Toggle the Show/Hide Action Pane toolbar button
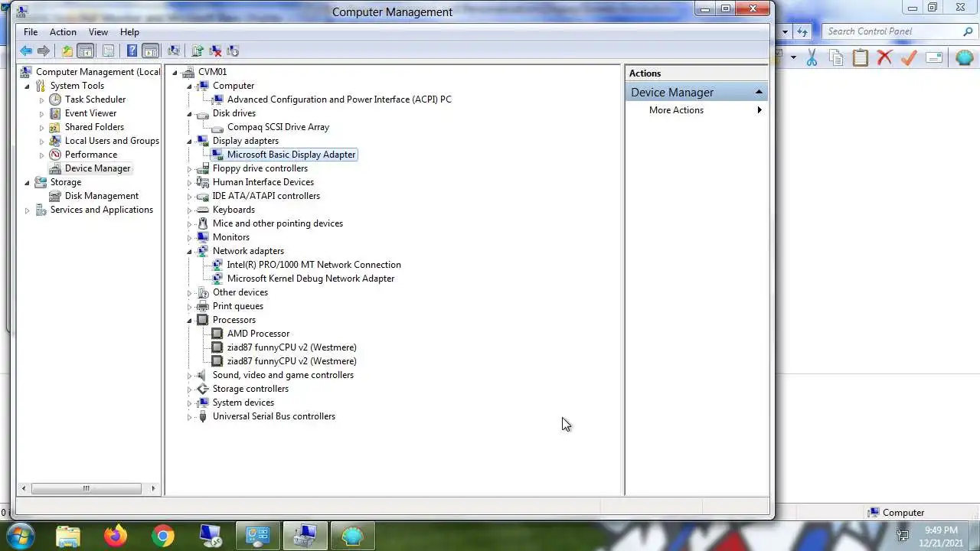The height and width of the screenshot is (551, 980). [151, 51]
